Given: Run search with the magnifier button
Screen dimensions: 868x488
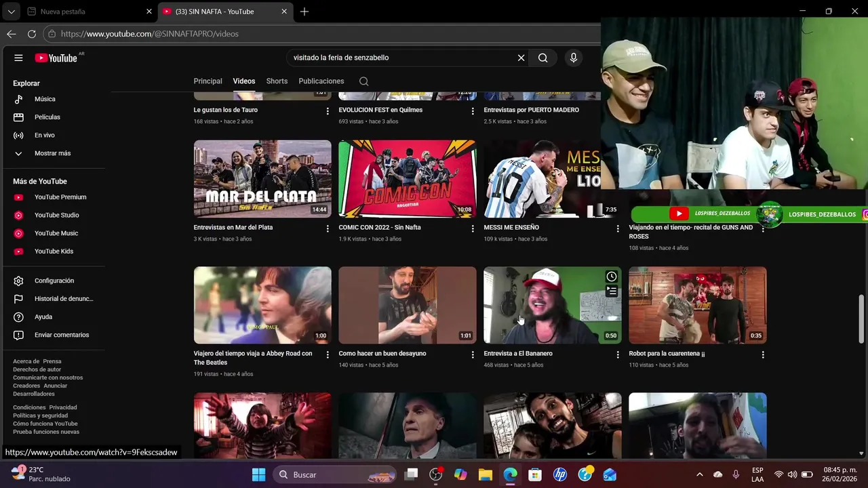Looking at the screenshot, I should pos(542,58).
